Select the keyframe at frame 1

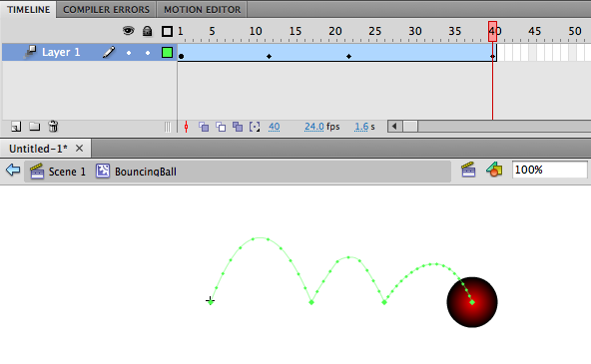coord(182,57)
